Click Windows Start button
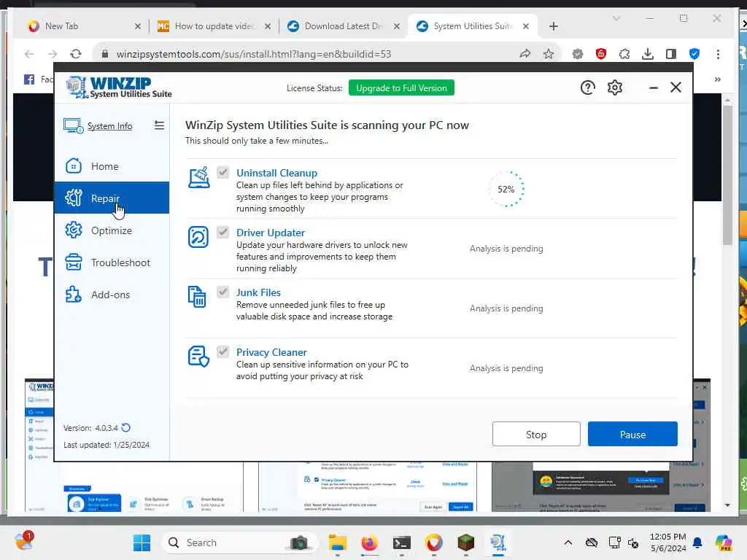This screenshot has height=560, width=747. [x=142, y=542]
